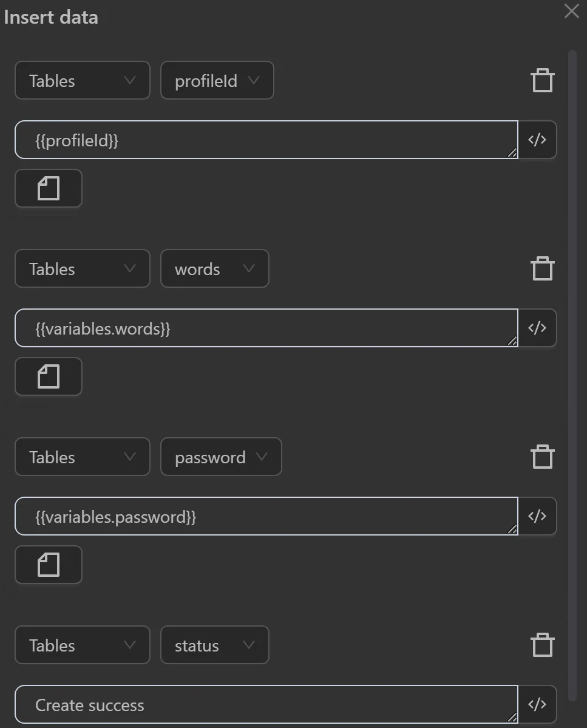The width and height of the screenshot is (587, 728).
Task: Open the first Tables dropdown
Action: (x=82, y=80)
